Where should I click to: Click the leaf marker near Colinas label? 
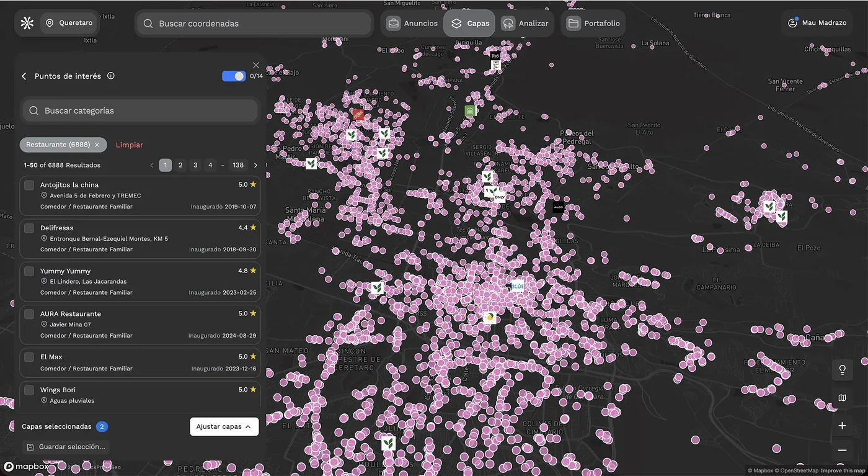388,443
